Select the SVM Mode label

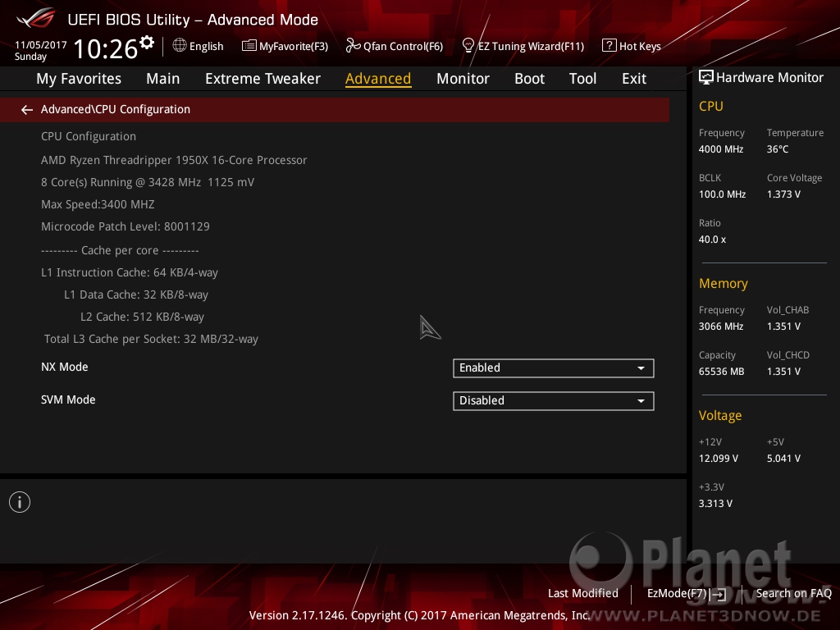68,399
